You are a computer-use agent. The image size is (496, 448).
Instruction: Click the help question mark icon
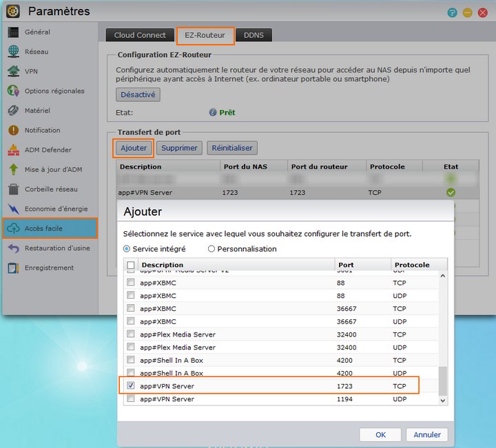click(x=452, y=12)
